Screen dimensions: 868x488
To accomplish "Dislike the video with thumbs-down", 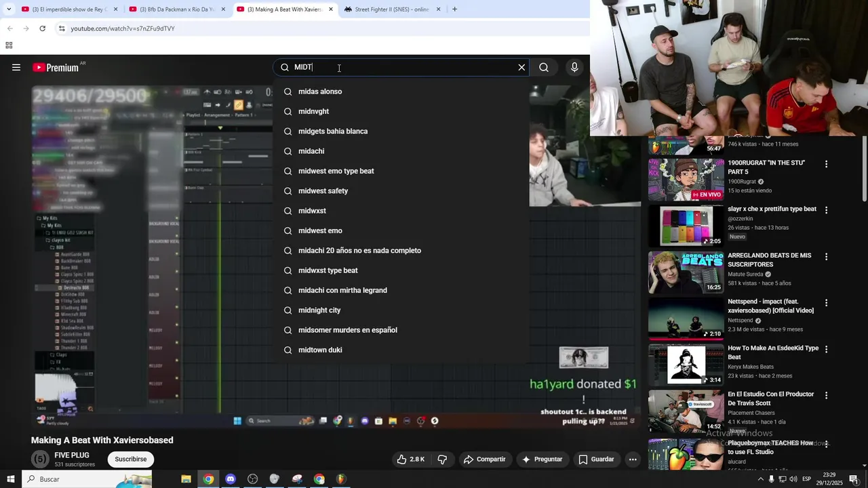I will coord(442,459).
